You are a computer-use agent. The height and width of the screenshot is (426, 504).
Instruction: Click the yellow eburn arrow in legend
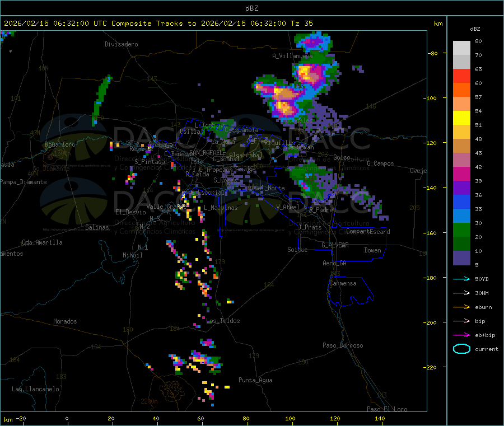click(461, 307)
